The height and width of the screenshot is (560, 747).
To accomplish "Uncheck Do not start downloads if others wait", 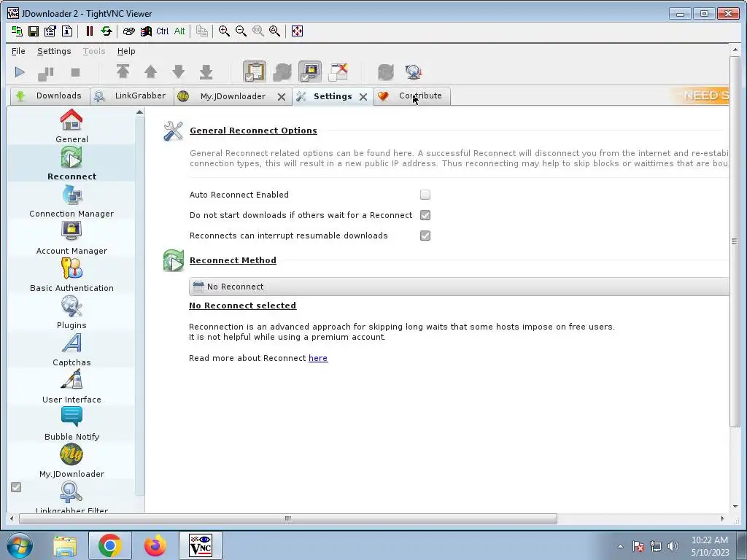I will pyautogui.click(x=425, y=215).
